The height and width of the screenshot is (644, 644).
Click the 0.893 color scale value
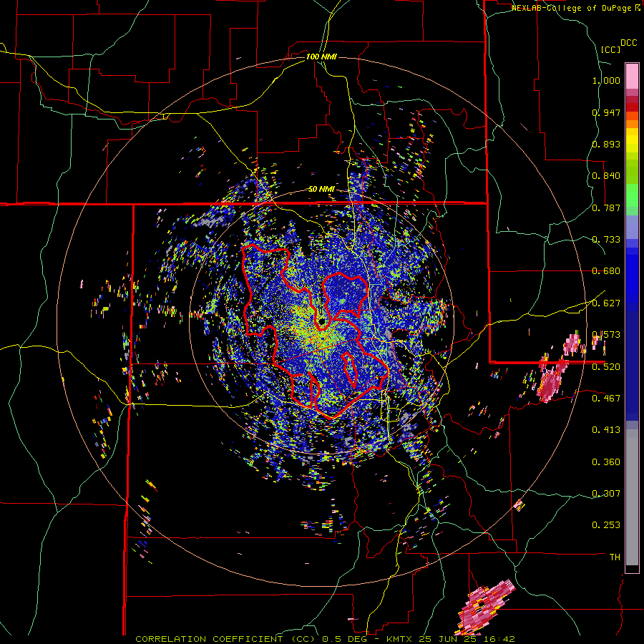coord(606,144)
